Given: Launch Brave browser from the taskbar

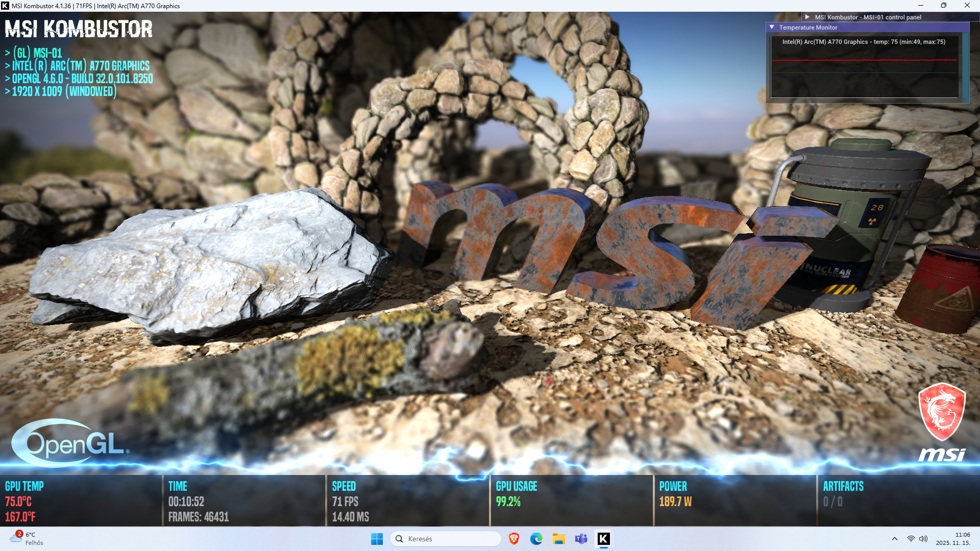Looking at the screenshot, I should [514, 539].
